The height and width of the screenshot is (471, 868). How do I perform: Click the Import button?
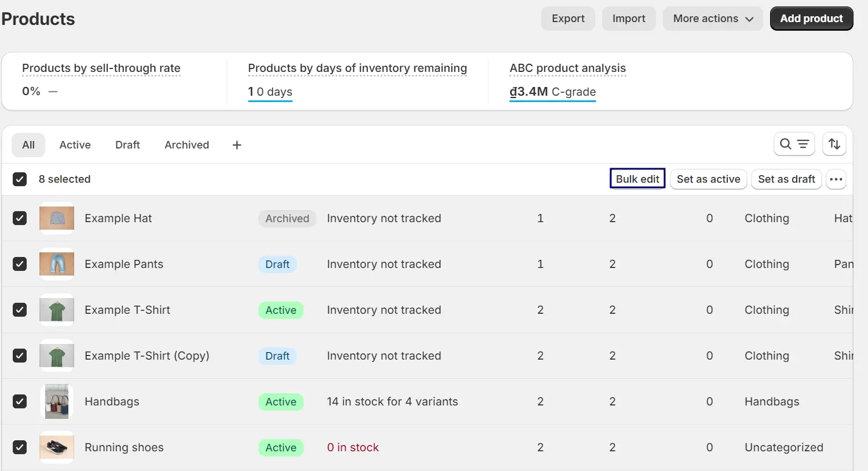629,19
